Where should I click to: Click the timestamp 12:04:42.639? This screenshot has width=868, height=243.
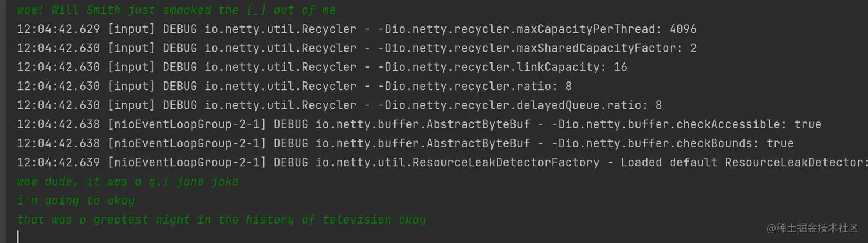pos(58,162)
